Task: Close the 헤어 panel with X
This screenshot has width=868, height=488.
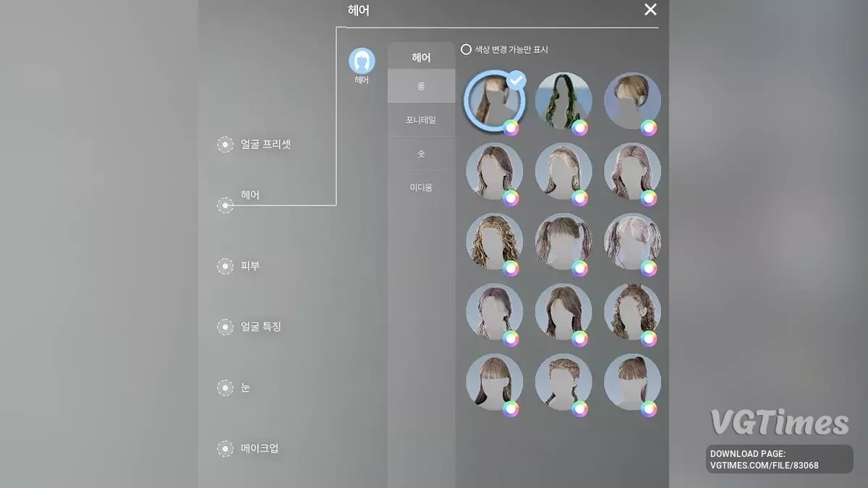Action: [x=650, y=9]
